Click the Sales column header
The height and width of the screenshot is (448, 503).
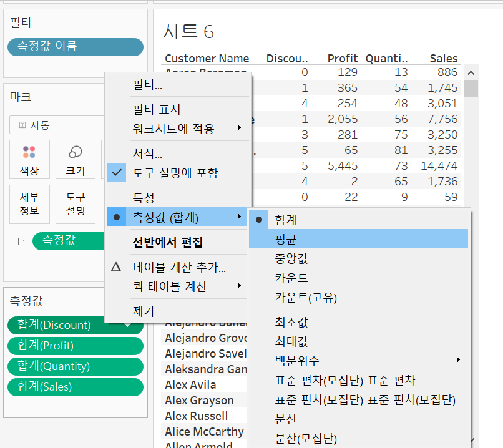[444, 59]
